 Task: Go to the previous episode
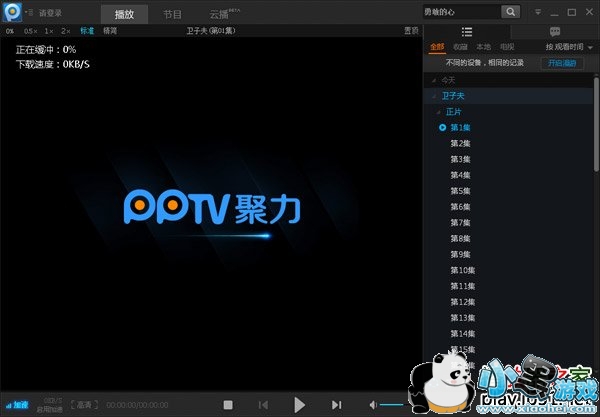coord(263,405)
